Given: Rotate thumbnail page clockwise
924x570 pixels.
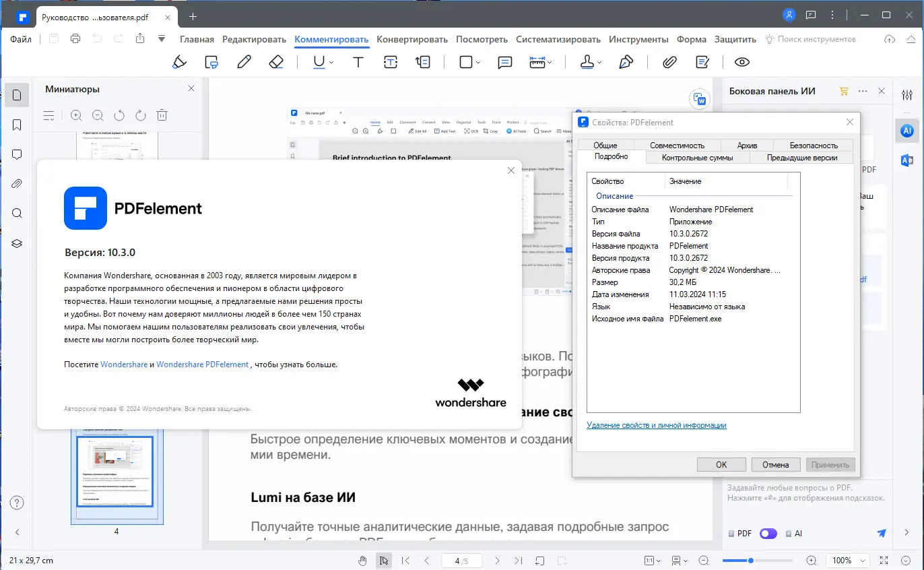Looking at the screenshot, I should pos(141,115).
